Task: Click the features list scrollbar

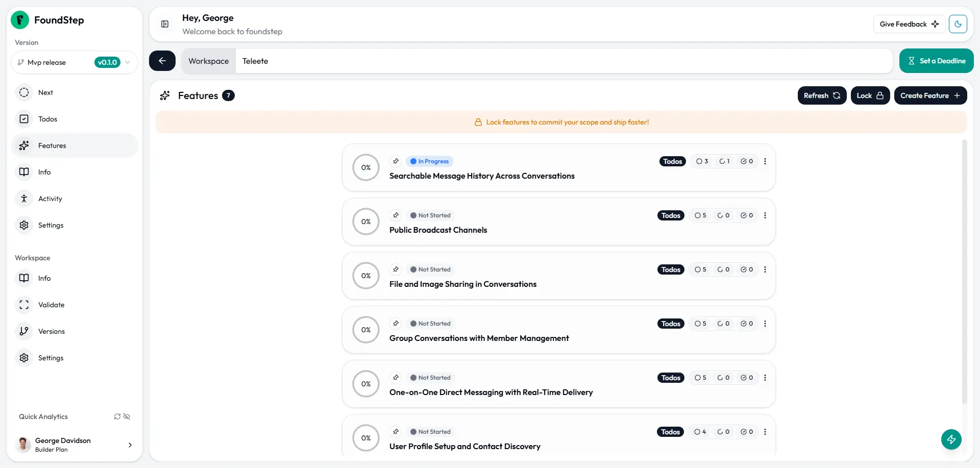Action: [x=964, y=272]
